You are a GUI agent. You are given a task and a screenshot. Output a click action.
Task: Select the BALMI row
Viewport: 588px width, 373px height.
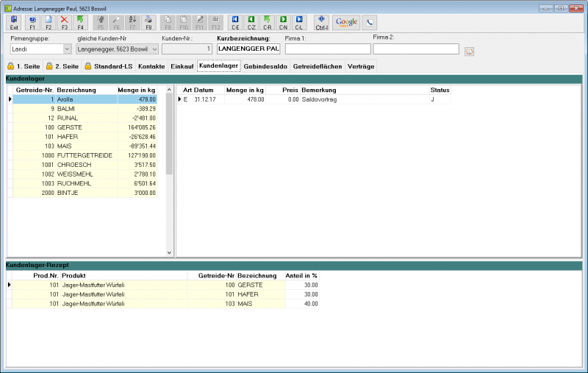coord(85,109)
